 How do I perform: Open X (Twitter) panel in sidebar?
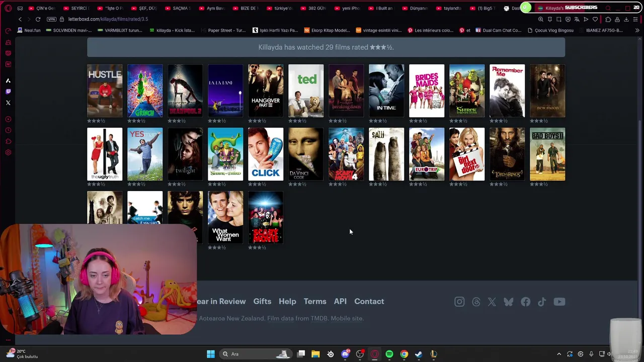coord(8,103)
